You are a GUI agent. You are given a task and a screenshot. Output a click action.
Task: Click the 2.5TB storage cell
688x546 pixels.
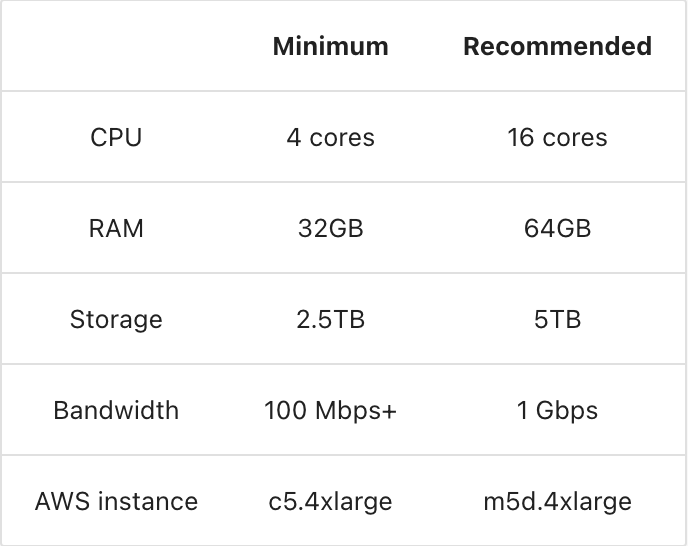click(x=330, y=320)
